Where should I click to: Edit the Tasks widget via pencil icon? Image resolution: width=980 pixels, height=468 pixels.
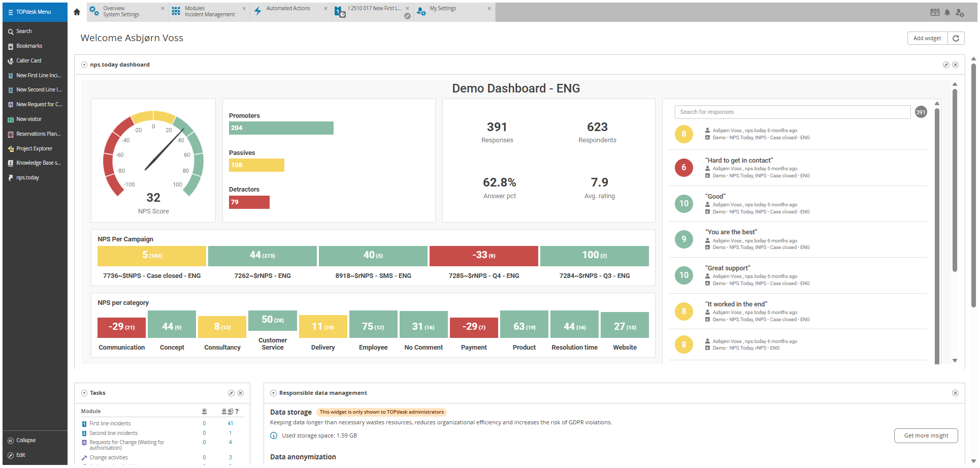[x=232, y=393]
